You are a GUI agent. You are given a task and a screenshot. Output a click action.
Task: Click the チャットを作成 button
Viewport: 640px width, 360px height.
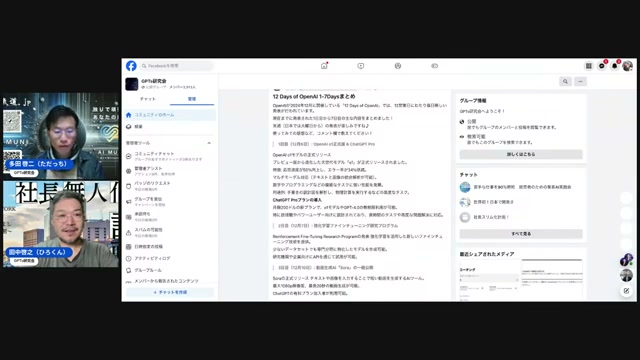[170, 292]
